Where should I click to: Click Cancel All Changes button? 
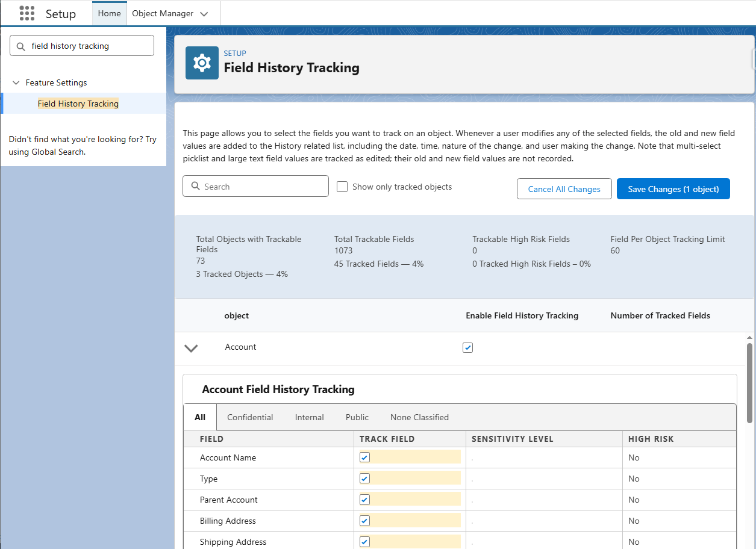(564, 189)
